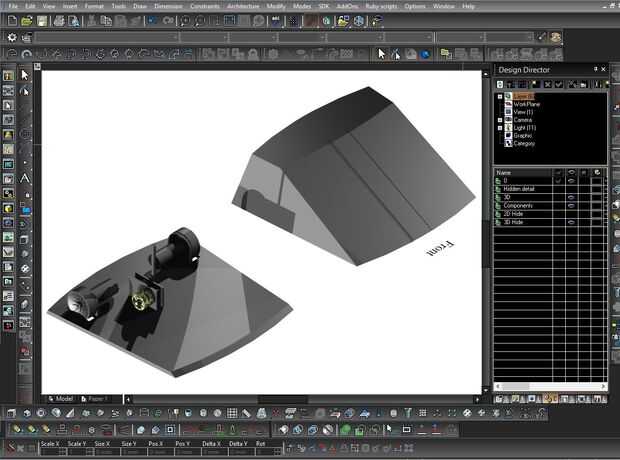Toggle visibility eye for 3D Hide layer

571,222
